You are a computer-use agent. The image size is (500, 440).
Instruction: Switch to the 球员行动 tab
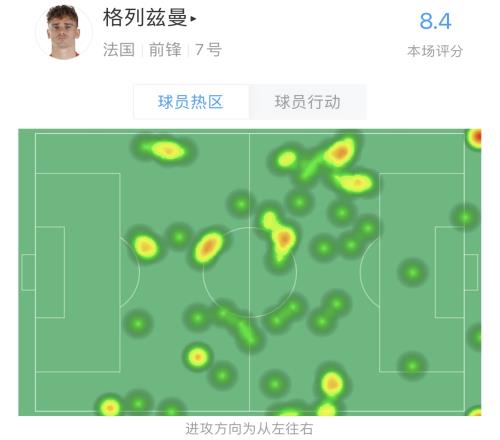click(x=307, y=102)
